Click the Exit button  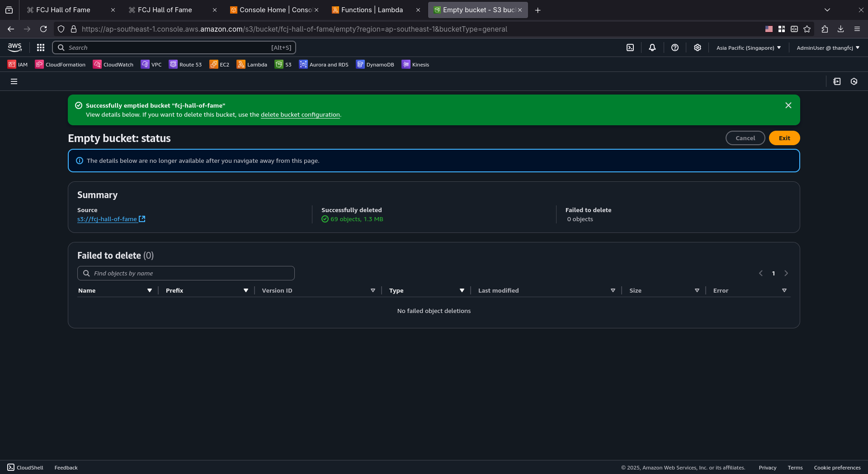point(784,138)
